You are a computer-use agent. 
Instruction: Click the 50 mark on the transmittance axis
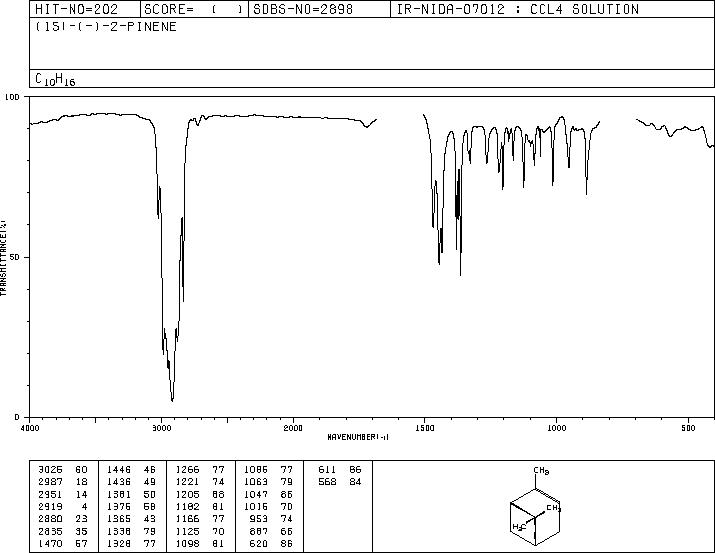(x=15, y=257)
